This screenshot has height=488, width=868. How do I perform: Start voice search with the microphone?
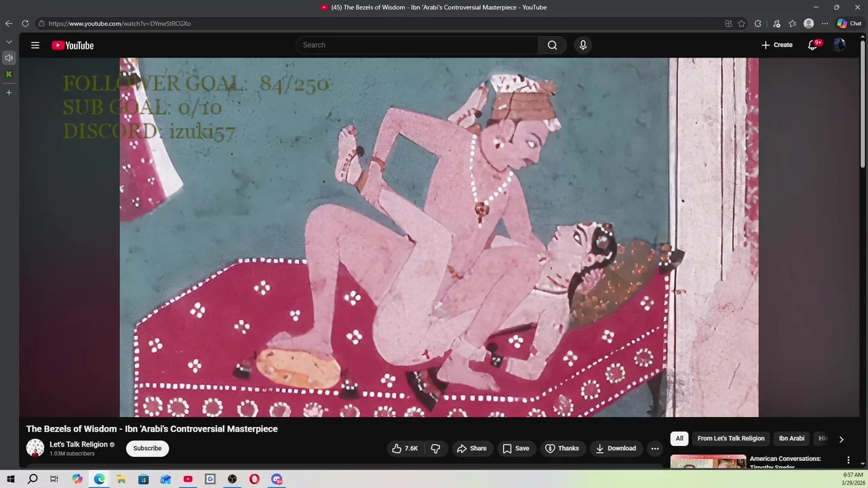point(583,45)
